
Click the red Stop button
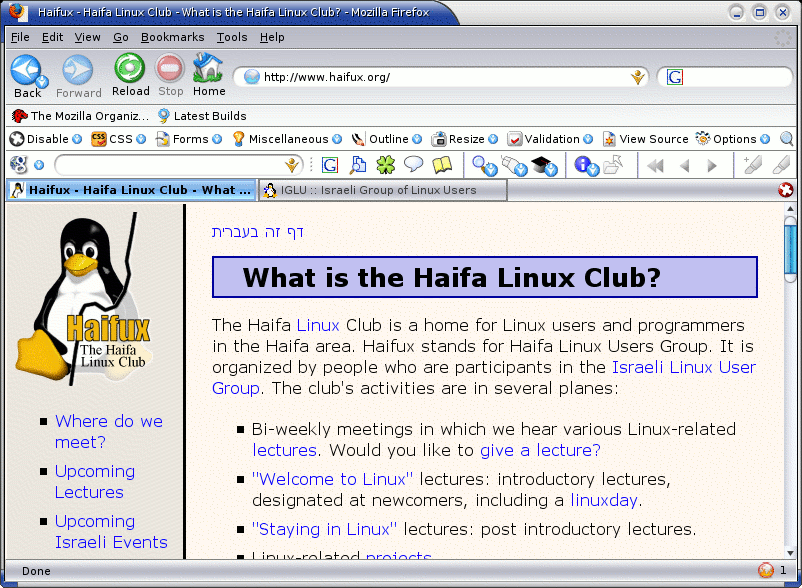point(170,68)
